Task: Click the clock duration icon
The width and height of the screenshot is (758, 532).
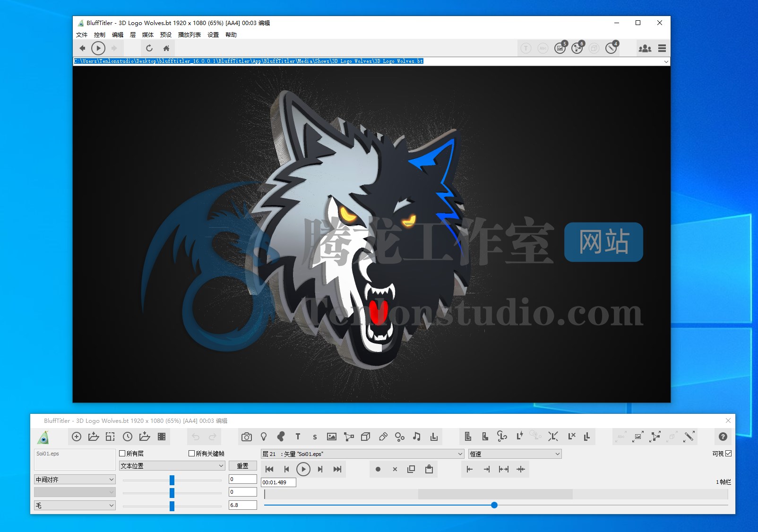Action: coord(128,437)
